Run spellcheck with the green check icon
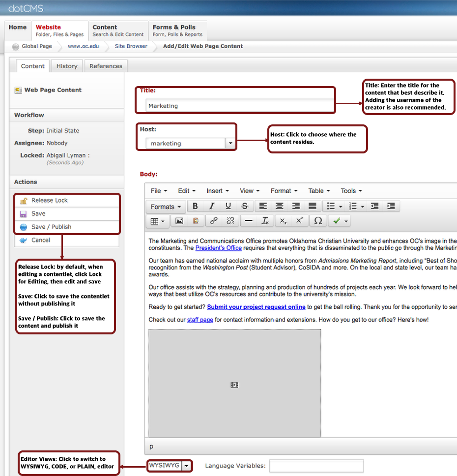The height and width of the screenshot is (476, 457). tap(336, 221)
